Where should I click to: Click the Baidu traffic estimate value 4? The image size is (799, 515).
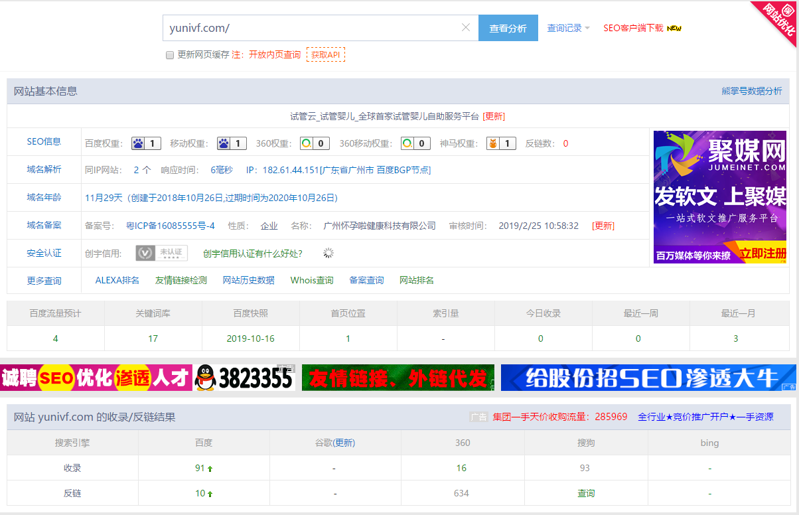pyautogui.click(x=56, y=339)
